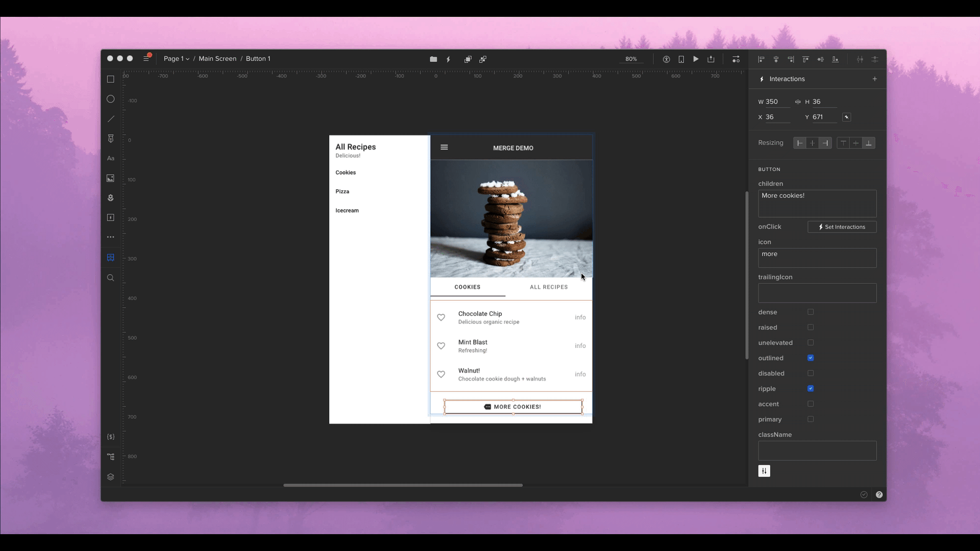This screenshot has width=980, height=551.
Task: Align selected elements to top
Action: click(x=805, y=59)
